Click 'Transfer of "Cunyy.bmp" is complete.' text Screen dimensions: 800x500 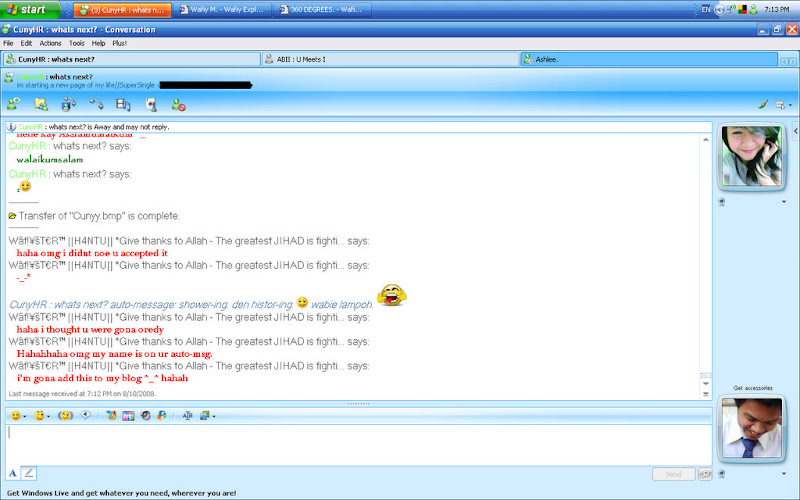(99, 216)
